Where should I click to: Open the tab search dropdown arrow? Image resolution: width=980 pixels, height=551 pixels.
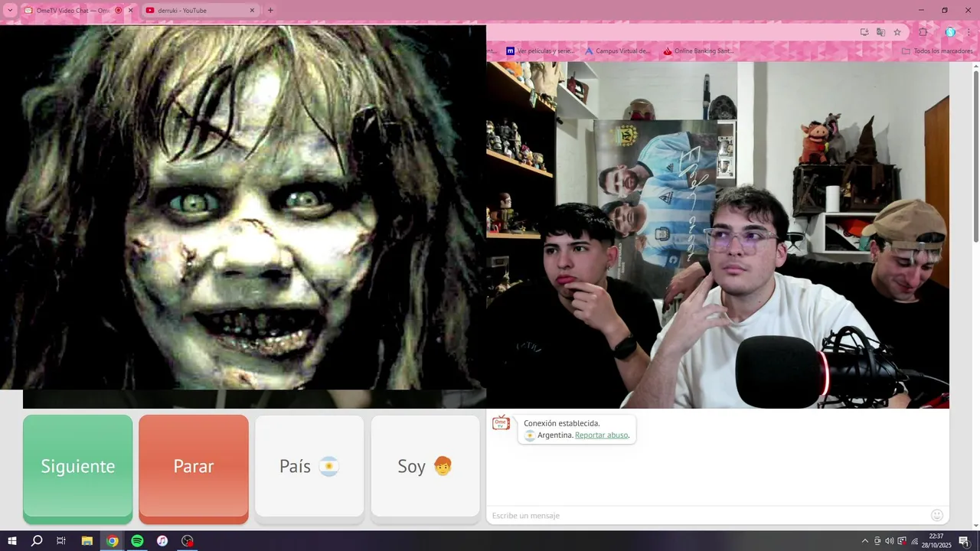10,11
